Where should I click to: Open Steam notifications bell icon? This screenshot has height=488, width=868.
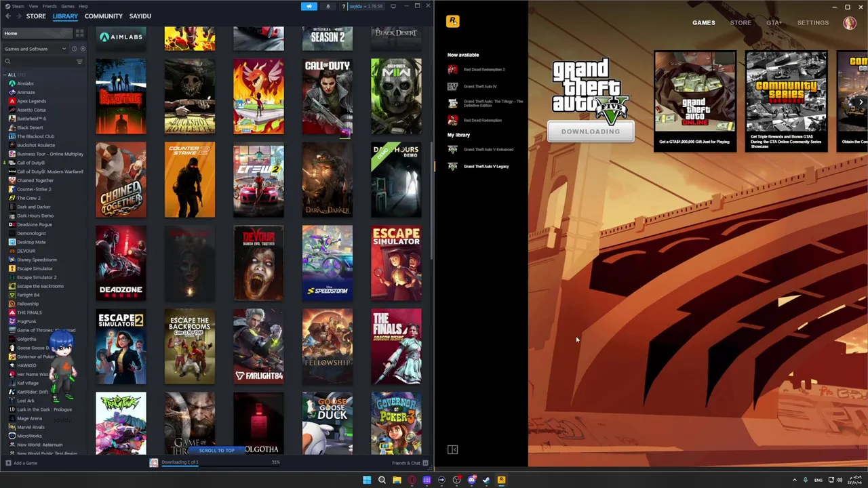click(328, 6)
